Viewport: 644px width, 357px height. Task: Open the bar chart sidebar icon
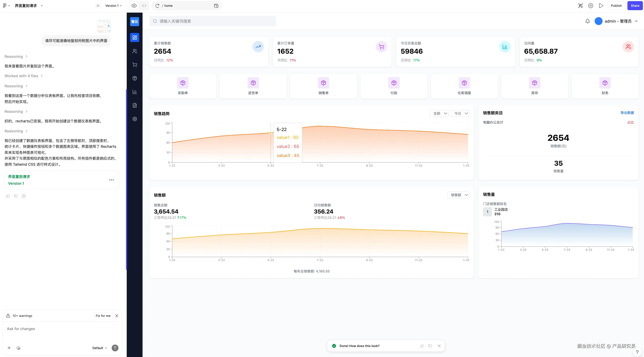134,92
